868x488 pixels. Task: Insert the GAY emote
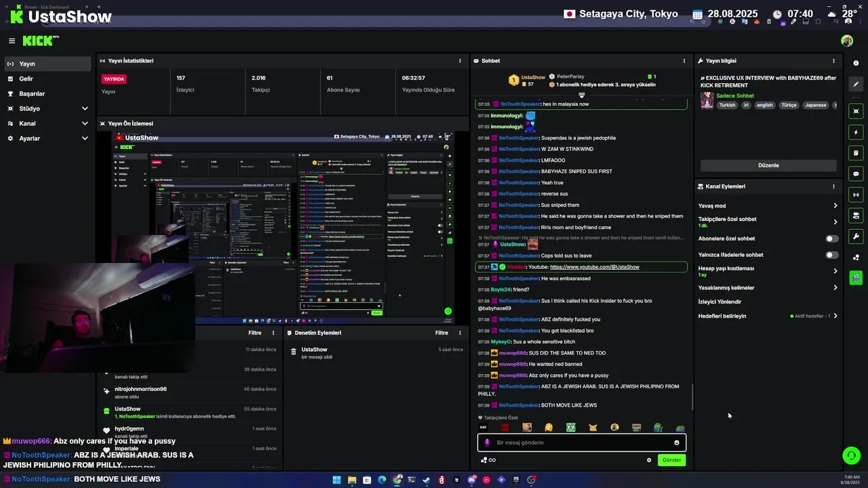click(484, 428)
